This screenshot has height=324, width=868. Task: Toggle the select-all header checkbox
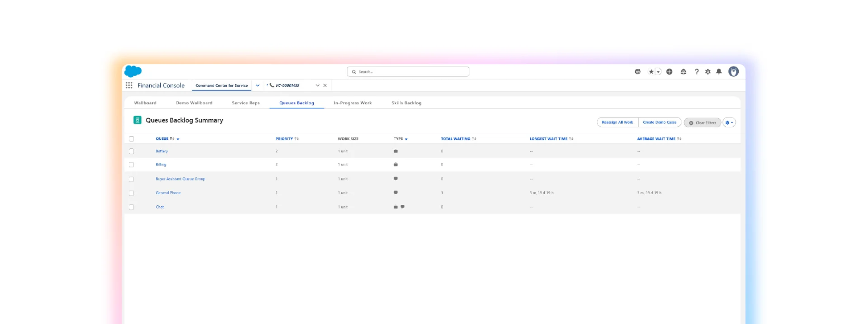point(132,139)
